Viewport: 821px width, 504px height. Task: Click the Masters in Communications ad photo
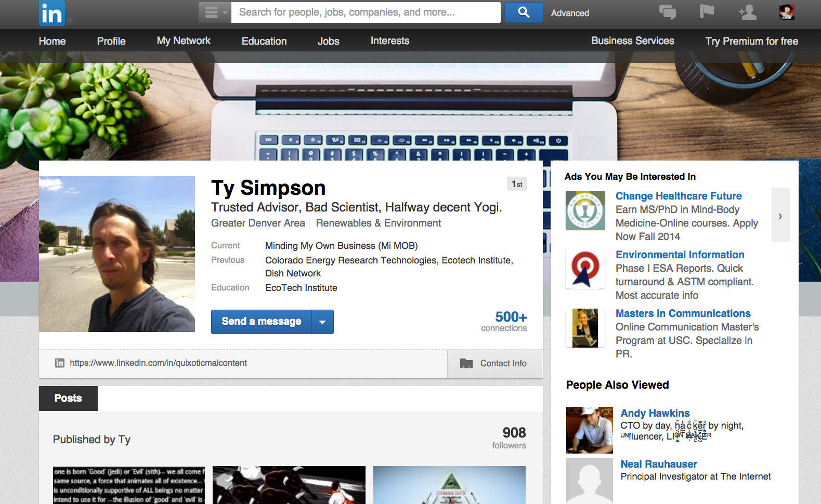click(x=585, y=328)
